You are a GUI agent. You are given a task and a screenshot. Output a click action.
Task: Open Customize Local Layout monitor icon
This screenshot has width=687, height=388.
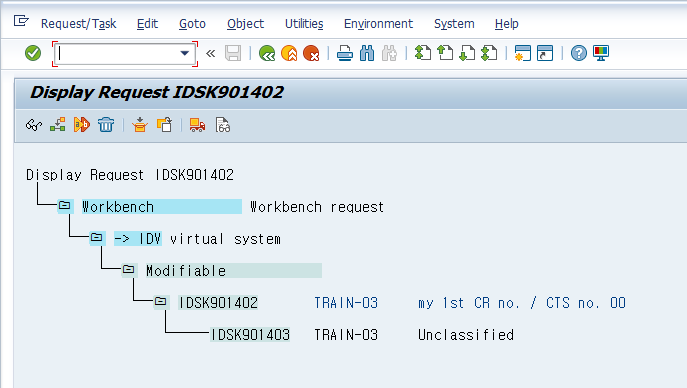point(601,53)
